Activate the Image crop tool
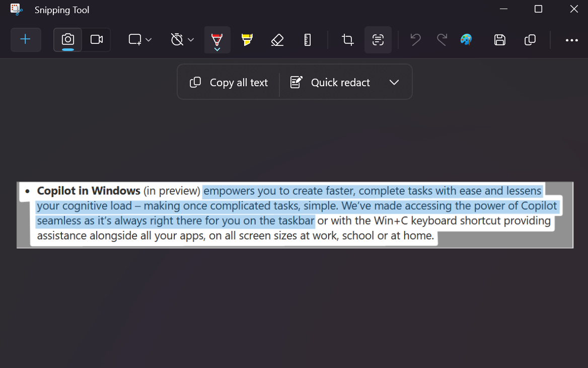588x368 pixels. [348, 39]
